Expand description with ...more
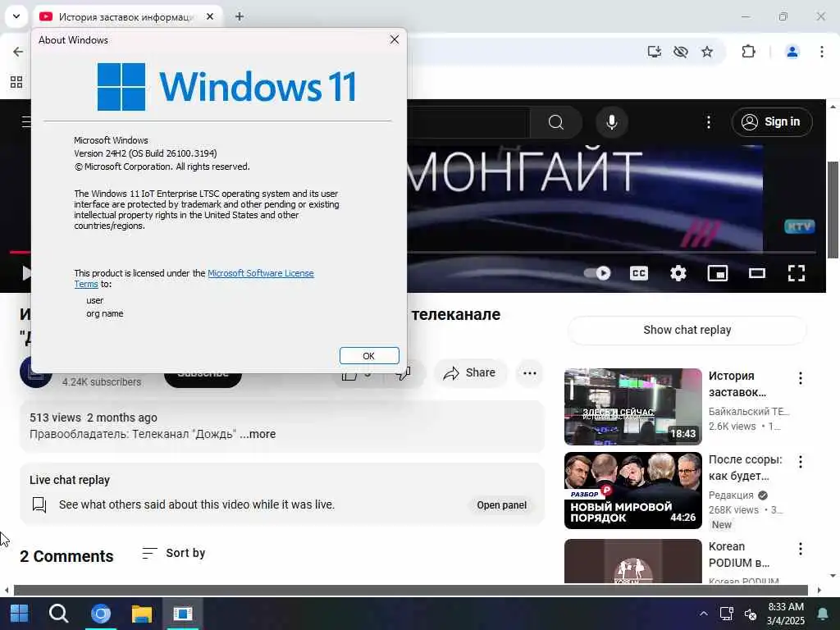Screen dimensions: 840x630 [258, 434]
